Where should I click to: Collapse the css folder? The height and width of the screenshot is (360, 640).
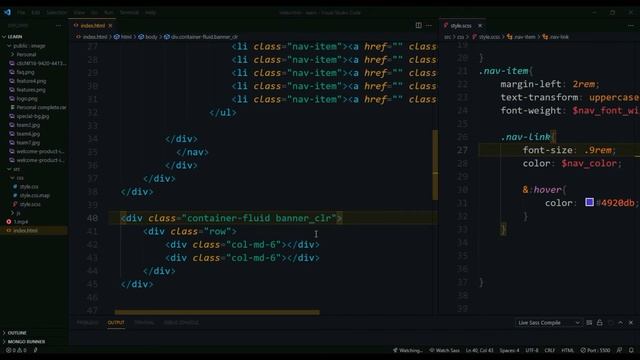point(17,178)
